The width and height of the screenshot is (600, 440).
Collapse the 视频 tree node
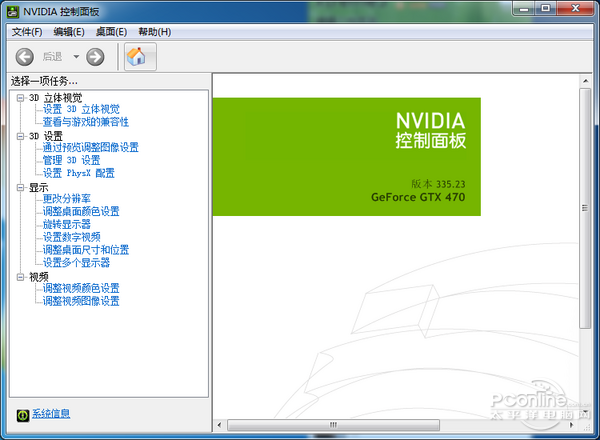[20, 276]
